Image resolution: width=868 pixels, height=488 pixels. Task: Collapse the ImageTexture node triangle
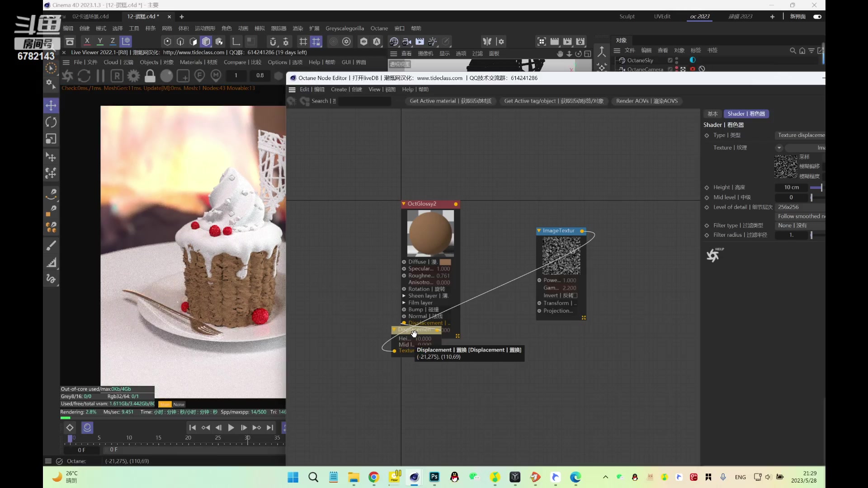(x=539, y=230)
